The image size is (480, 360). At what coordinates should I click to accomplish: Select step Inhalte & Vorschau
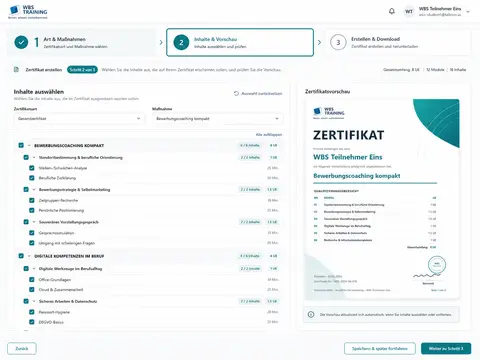(240, 42)
